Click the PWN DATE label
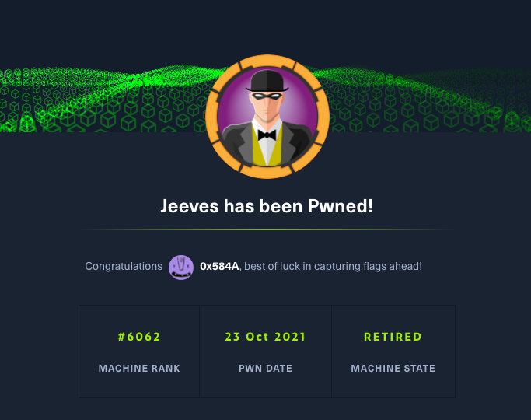This screenshot has height=420, width=531. point(265,368)
